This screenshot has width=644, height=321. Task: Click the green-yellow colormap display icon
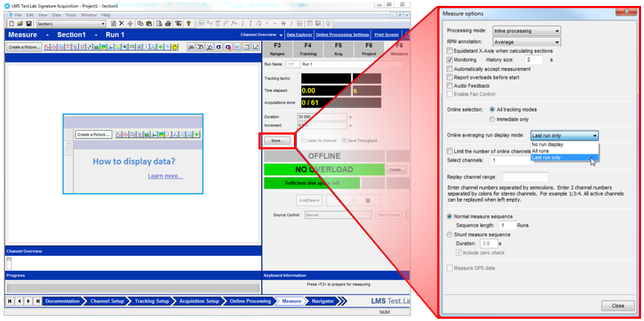pyautogui.click(x=103, y=47)
